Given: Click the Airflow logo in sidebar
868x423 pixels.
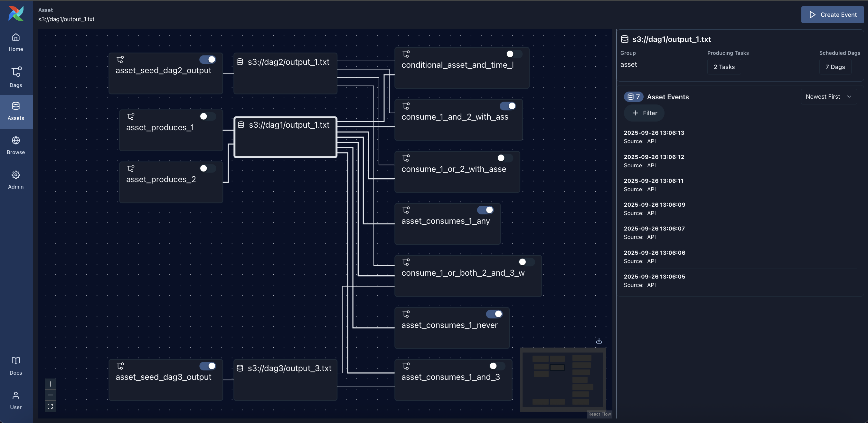Looking at the screenshot, I should (x=15, y=14).
